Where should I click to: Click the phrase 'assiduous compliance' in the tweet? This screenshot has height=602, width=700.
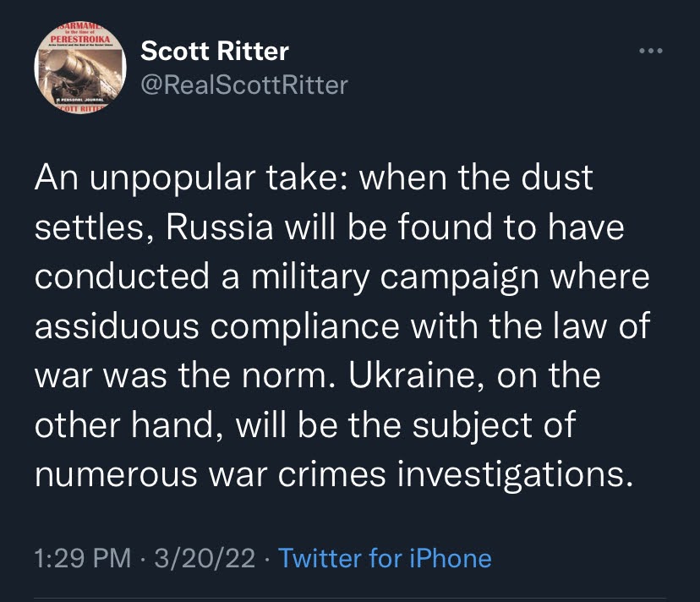click(217, 326)
